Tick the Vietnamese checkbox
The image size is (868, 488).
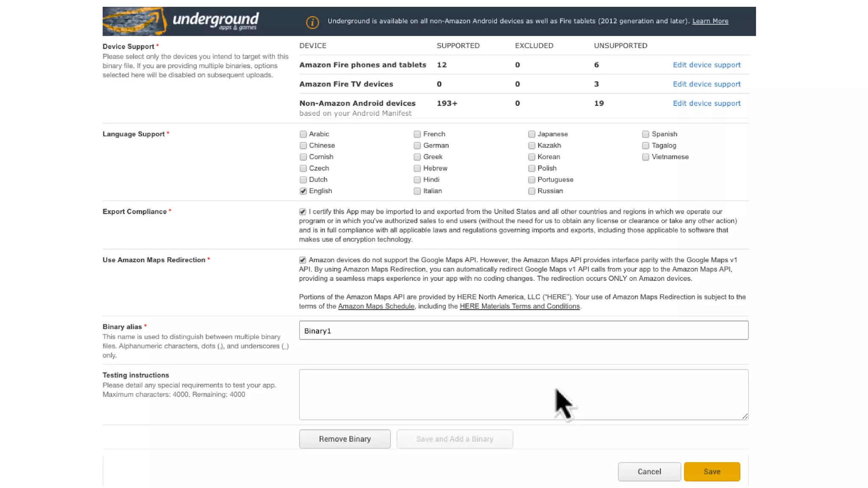(x=645, y=157)
